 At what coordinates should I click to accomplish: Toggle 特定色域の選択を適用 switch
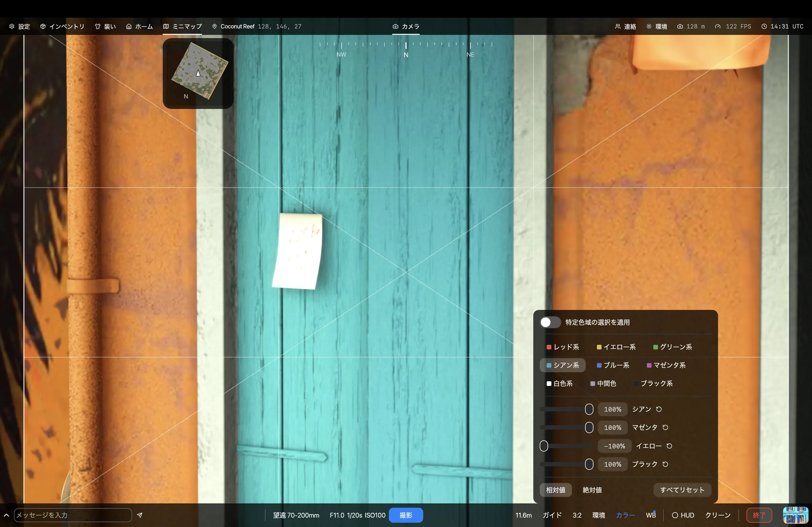550,322
